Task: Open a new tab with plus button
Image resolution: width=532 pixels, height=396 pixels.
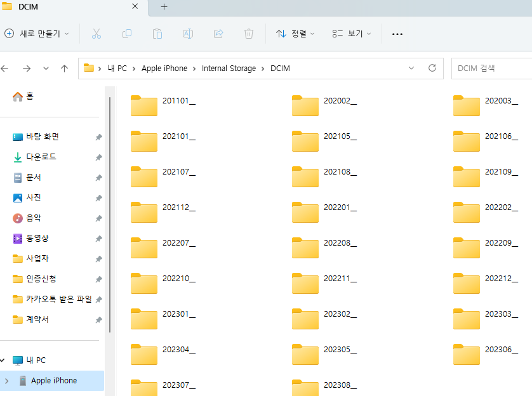Action: click(x=164, y=7)
